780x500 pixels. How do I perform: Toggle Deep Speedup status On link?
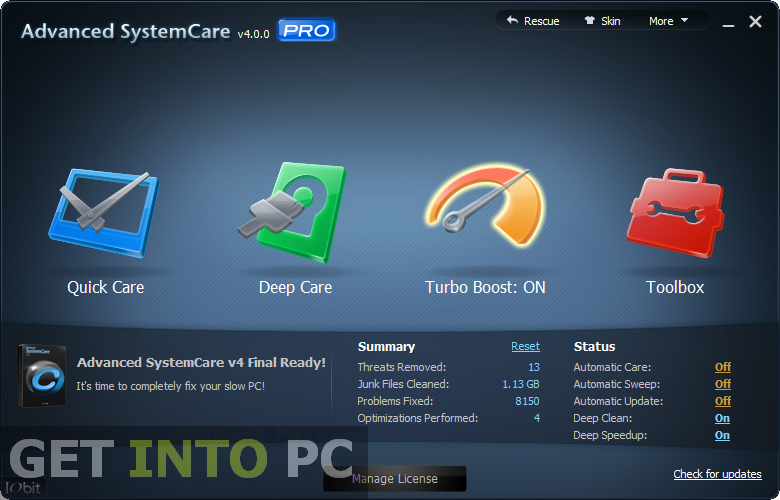coord(722,435)
